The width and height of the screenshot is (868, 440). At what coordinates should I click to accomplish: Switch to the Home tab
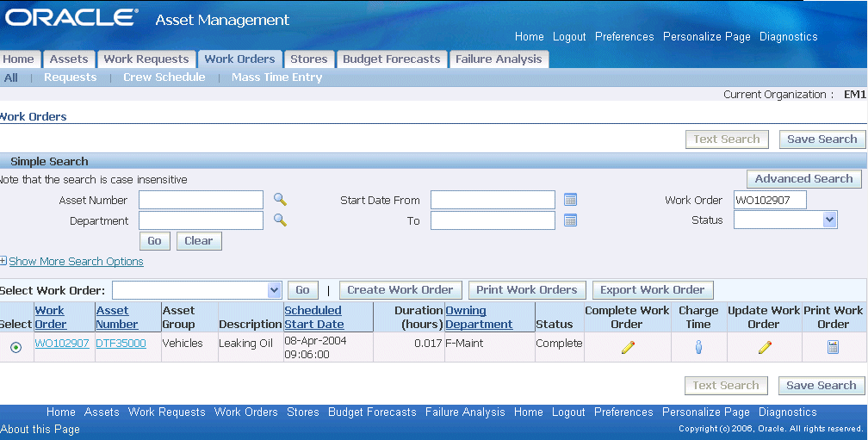18,59
